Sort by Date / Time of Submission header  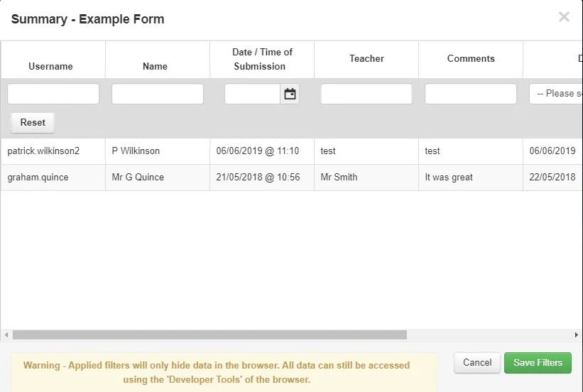(x=262, y=59)
